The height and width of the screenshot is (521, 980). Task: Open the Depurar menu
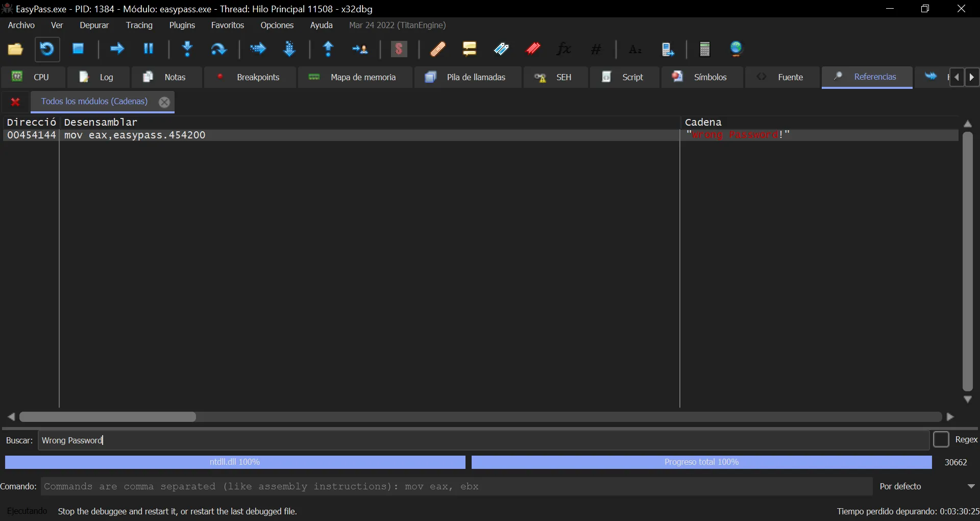click(94, 25)
